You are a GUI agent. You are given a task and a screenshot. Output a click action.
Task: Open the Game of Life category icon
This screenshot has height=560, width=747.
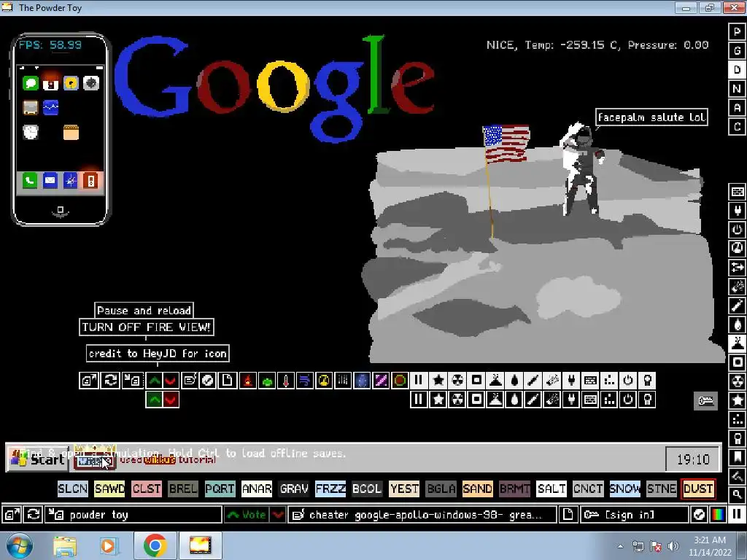click(737, 419)
